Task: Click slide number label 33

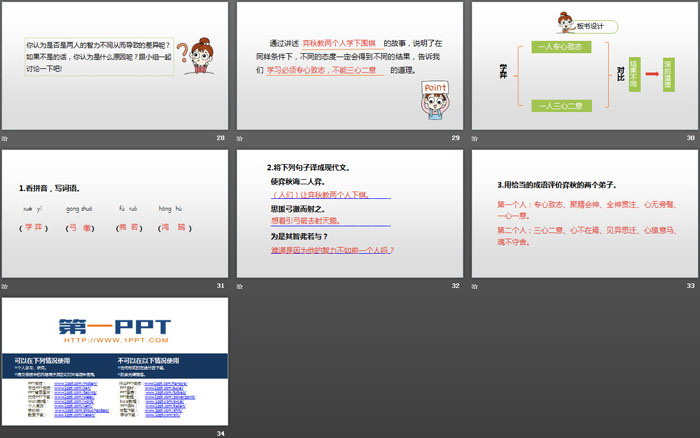Action: [x=691, y=286]
